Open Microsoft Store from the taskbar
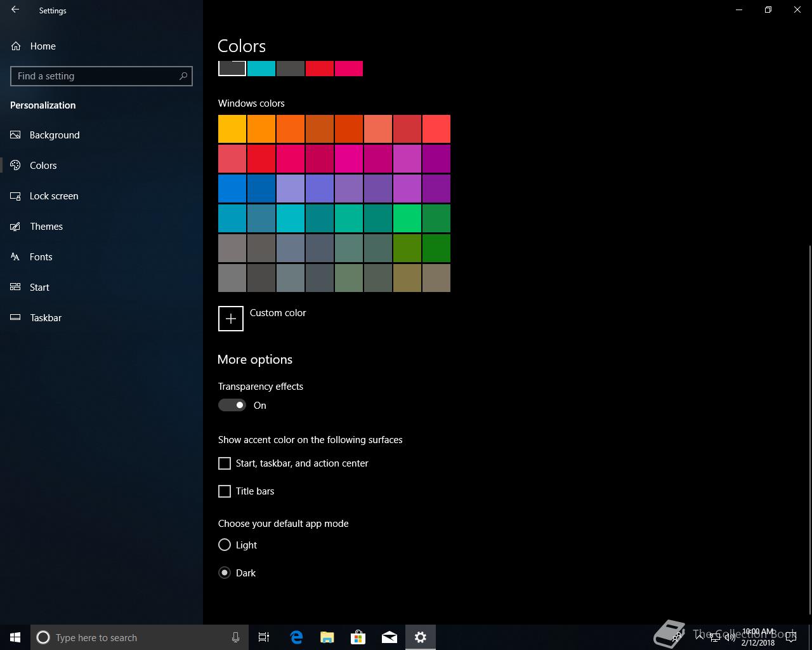 coord(358,637)
